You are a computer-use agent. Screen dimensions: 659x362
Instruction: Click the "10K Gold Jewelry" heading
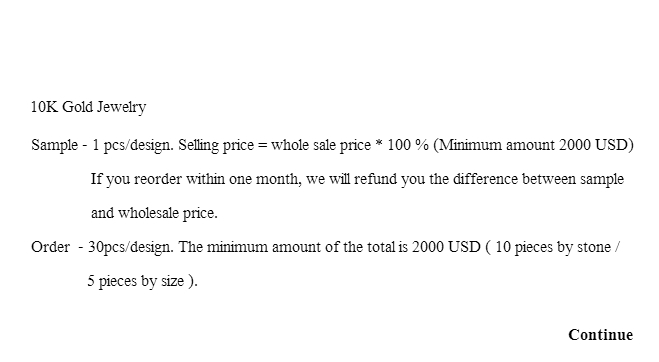[88, 107]
